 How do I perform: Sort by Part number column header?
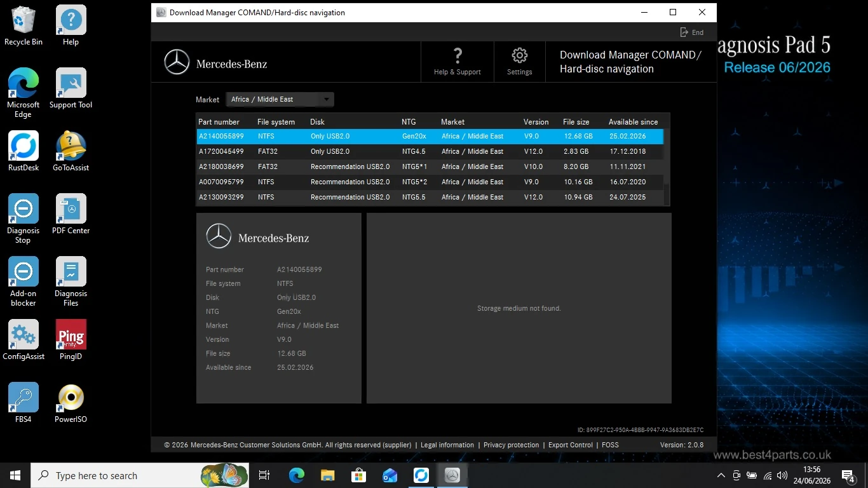tap(219, 122)
